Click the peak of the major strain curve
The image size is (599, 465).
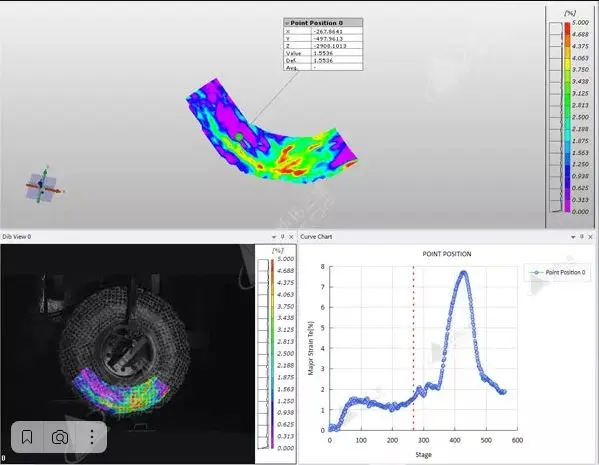[x=463, y=273]
